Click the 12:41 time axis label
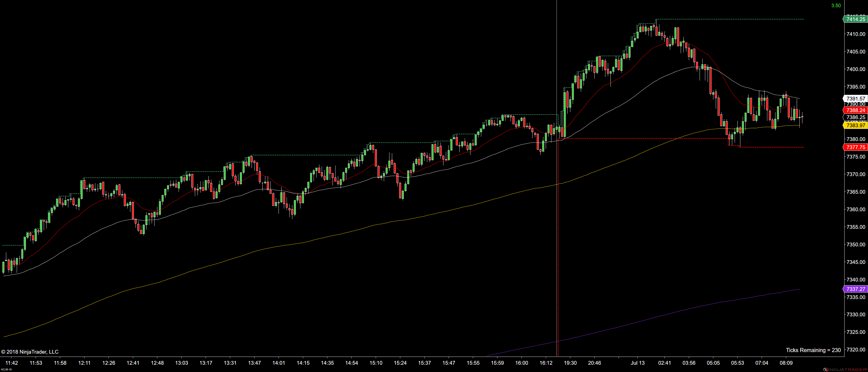 pyautogui.click(x=133, y=363)
